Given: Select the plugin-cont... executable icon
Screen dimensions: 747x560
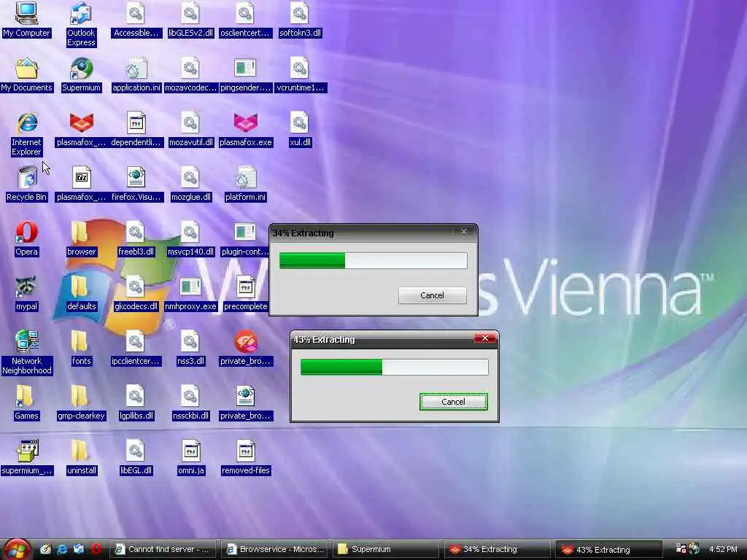Looking at the screenshot, I should coord(245,233).
